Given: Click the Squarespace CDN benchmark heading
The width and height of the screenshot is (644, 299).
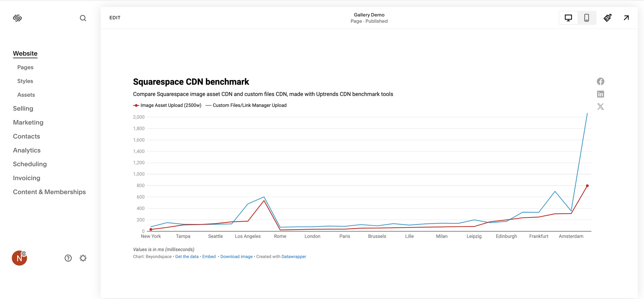Looking at the screenshot, I should pyautogui.click(x=191, y=82).
